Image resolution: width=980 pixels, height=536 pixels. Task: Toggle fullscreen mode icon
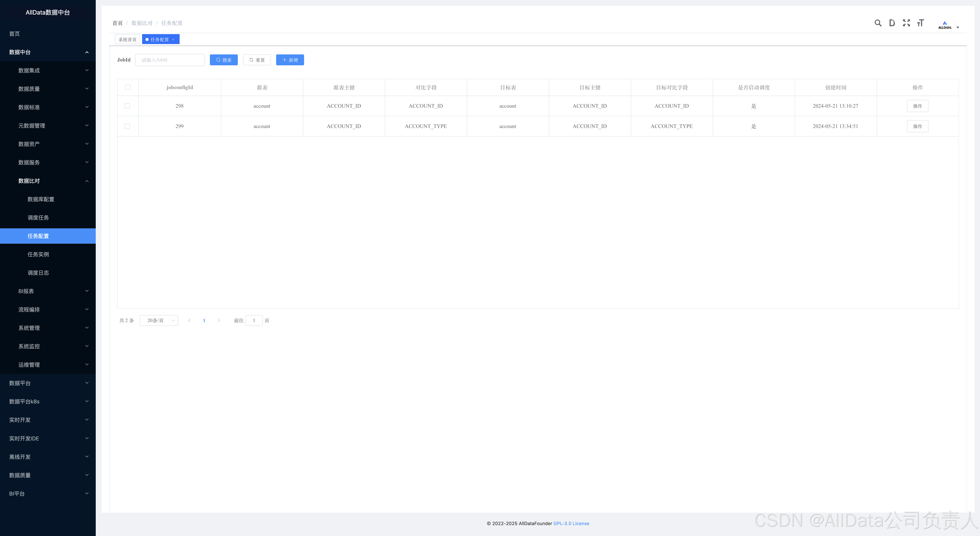[906, 23]
